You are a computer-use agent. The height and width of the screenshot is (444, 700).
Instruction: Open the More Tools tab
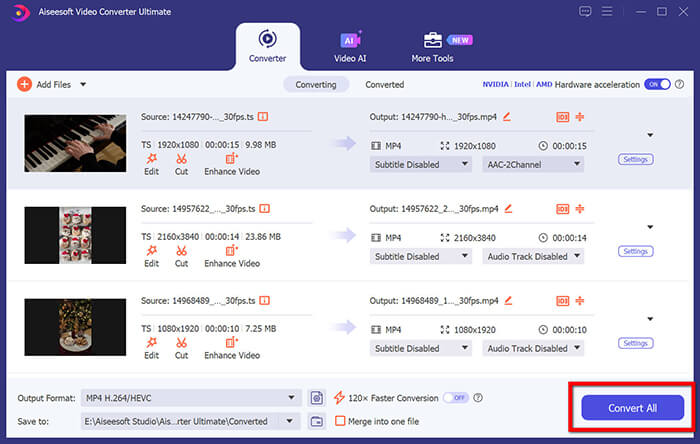pos(432,46)
